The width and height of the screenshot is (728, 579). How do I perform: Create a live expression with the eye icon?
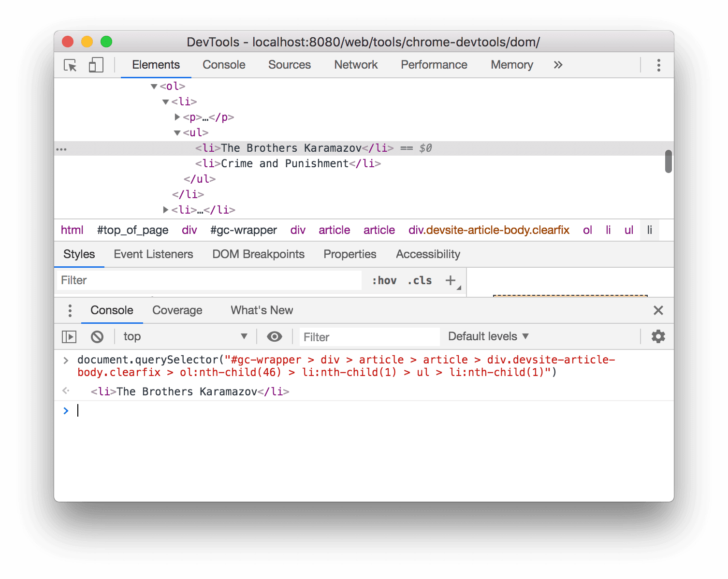click(x=275, y=336)
